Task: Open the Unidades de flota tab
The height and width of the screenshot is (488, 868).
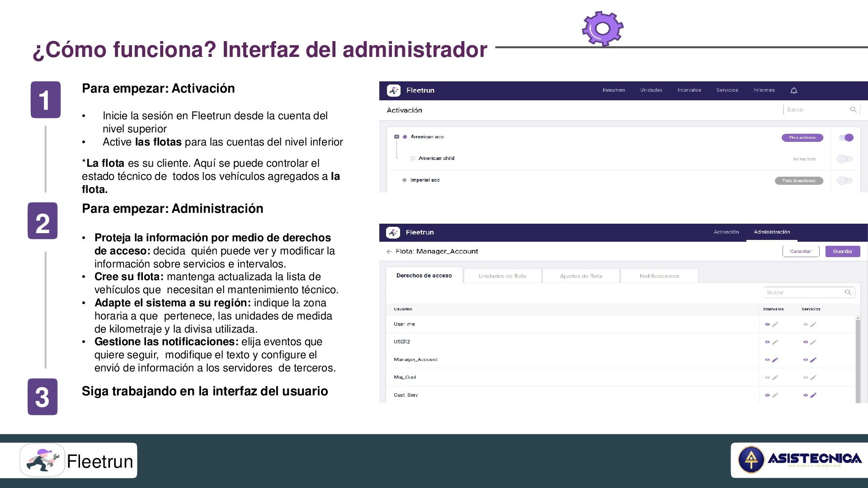Action: tap(502, 276)
